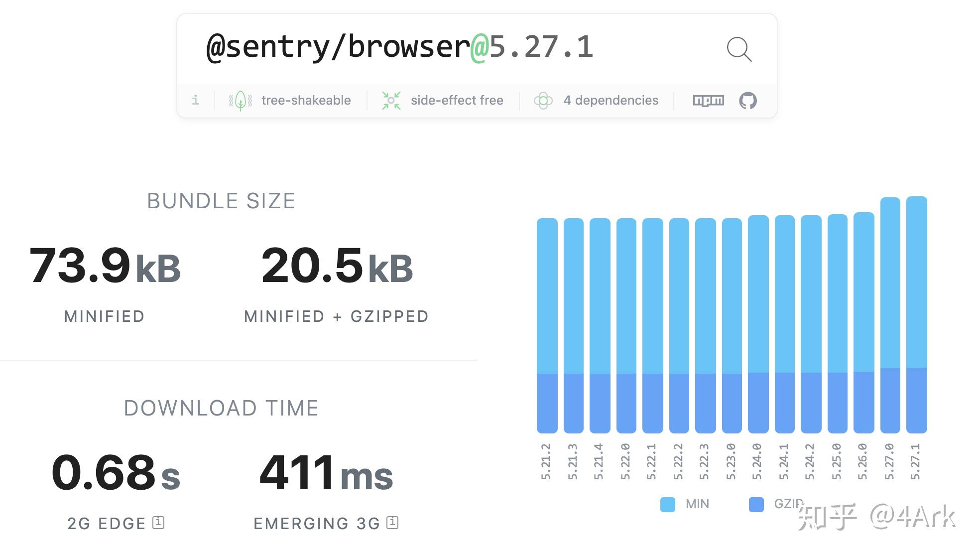Toggle the GZIP legend entry
980x557 pixels.
788,504
